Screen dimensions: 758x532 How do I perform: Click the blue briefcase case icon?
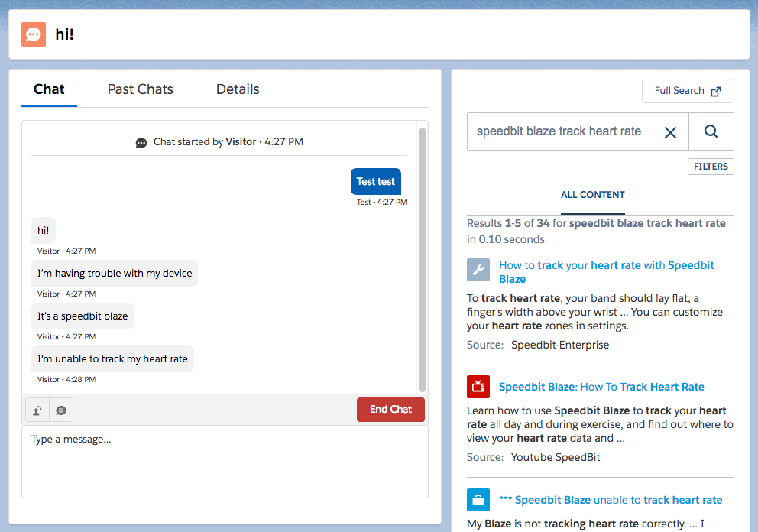coord(478,500)
